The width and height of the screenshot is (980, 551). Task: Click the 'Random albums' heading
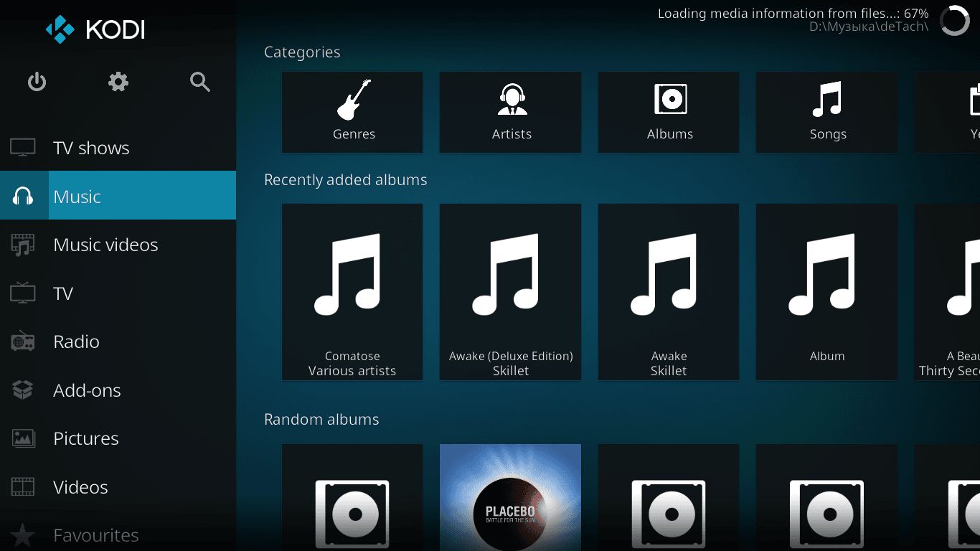[321, 420]
